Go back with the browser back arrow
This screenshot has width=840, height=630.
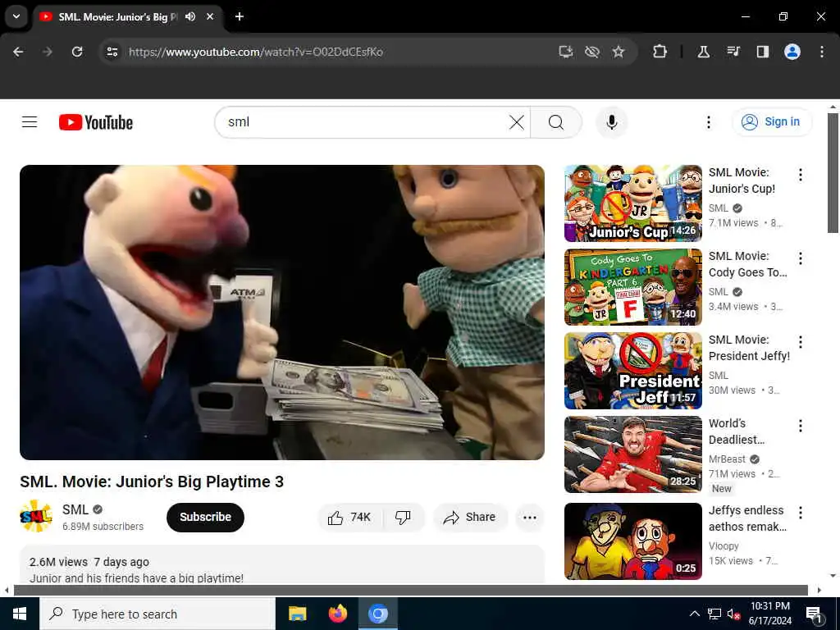(x=18, y=52)
